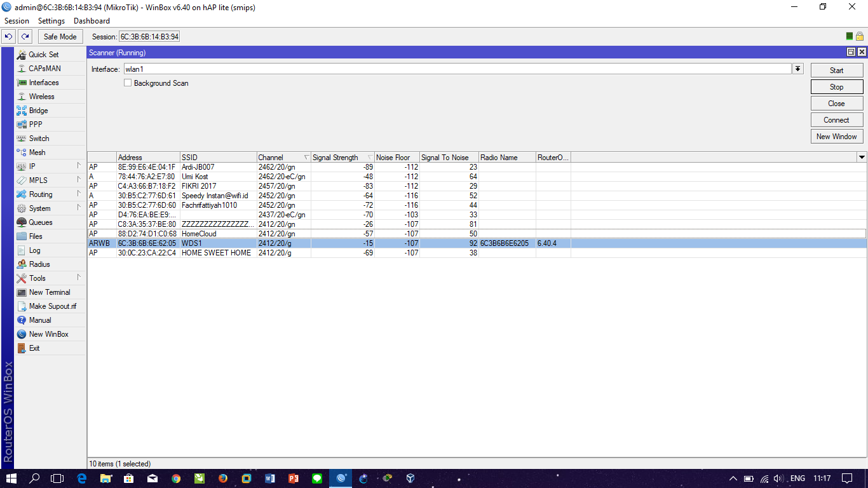This screenshot has height=488, width=868.
Task: Open the Settings menu
Action: [51, 20]
